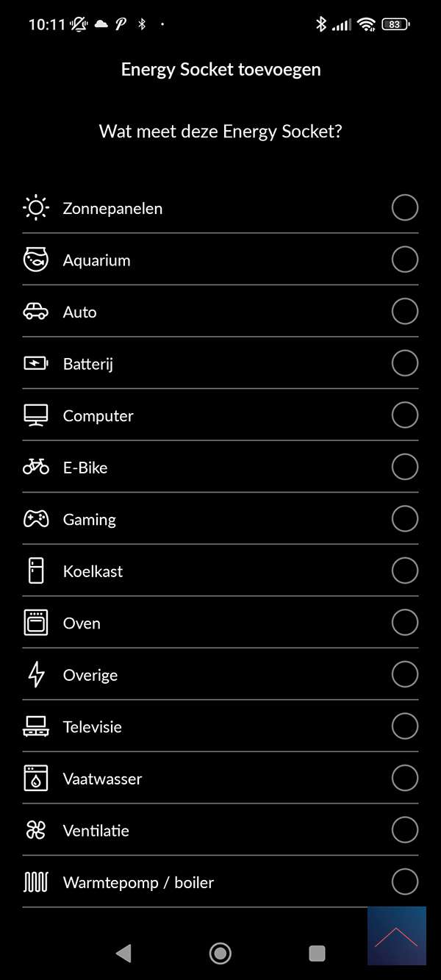Screen dimensions: 441x980
Task: Tap the car icon for Auto
Action: [x=35, y=312]
